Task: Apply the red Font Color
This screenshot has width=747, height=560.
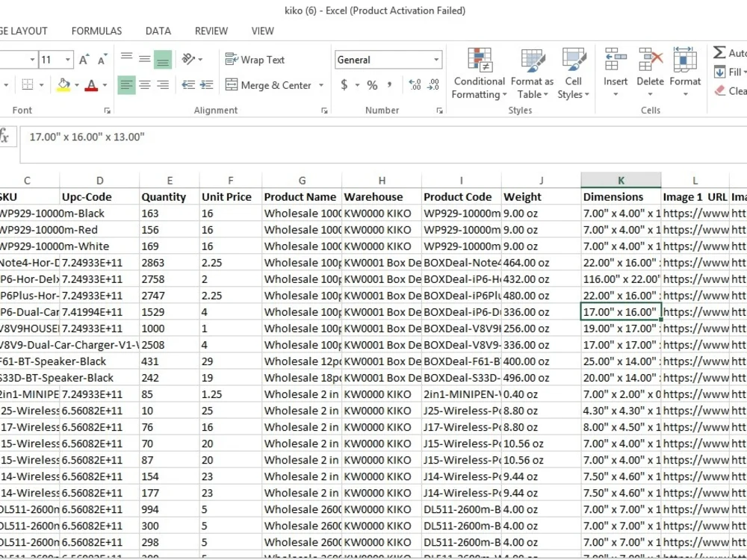Action: pos(91,85)
